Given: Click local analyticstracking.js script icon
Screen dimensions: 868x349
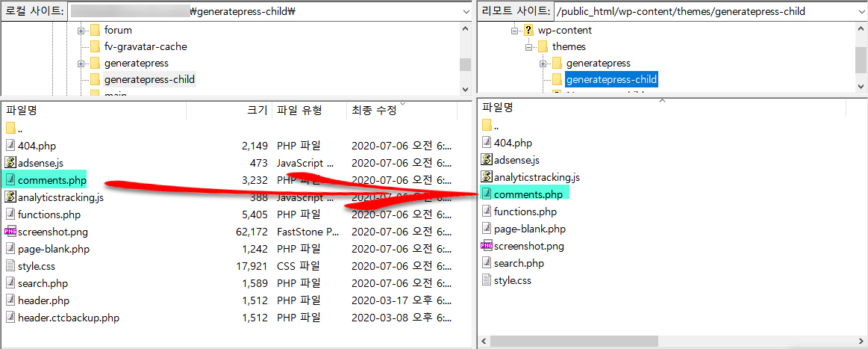Looking at the screenshot, I should click(10, 197).
